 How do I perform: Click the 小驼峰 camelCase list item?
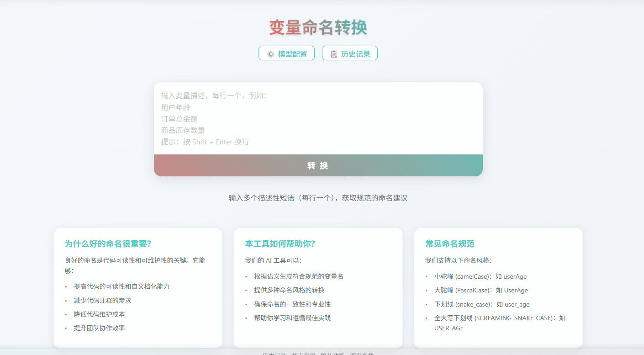point(480,276)
